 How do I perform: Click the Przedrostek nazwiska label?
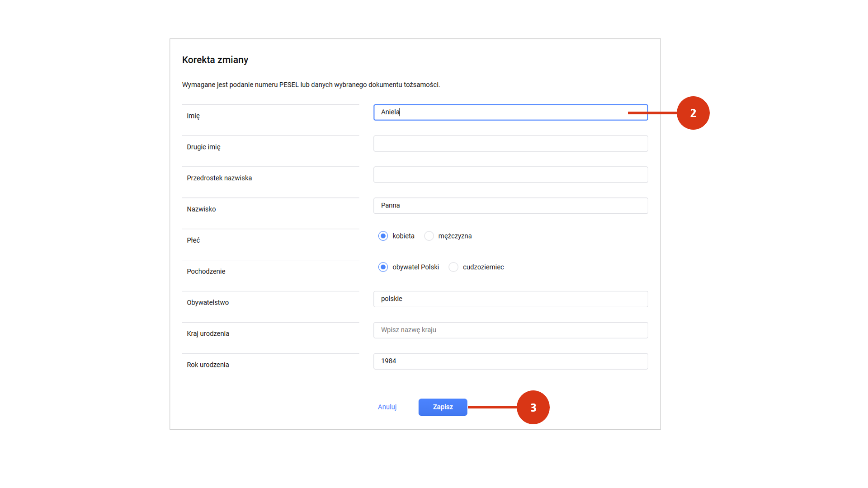point(219,178)
